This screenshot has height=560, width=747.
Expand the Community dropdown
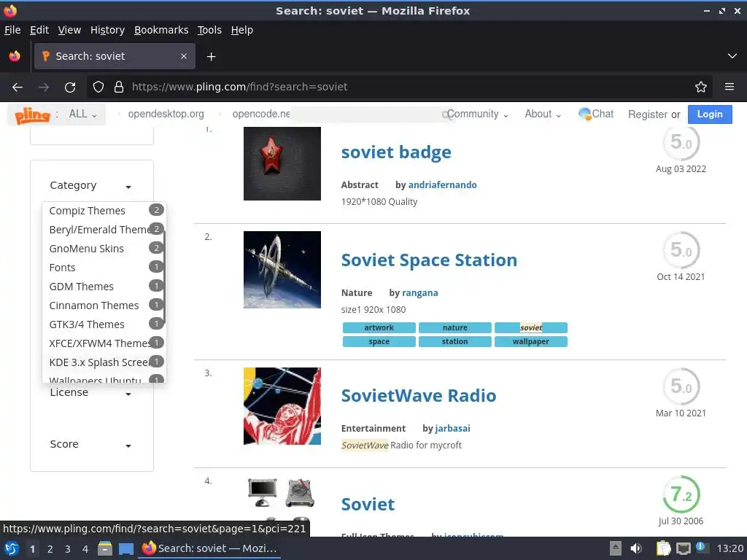477,114
